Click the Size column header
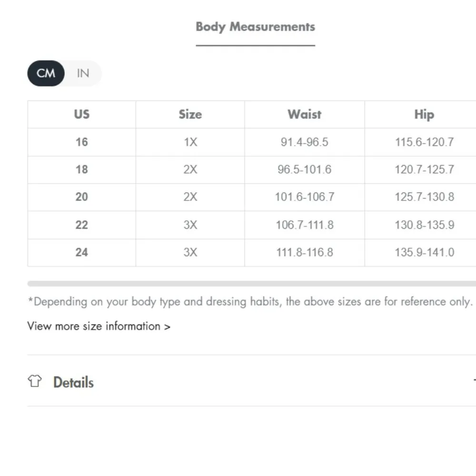The height and width of the screenshot is (476, 476). click(x=190, y=115)
